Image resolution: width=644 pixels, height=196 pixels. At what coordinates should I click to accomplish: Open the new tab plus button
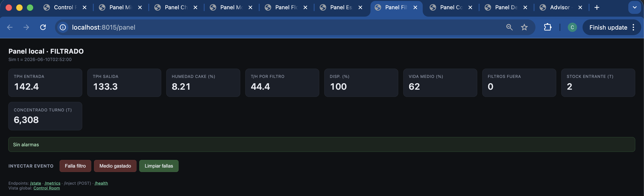597,7
